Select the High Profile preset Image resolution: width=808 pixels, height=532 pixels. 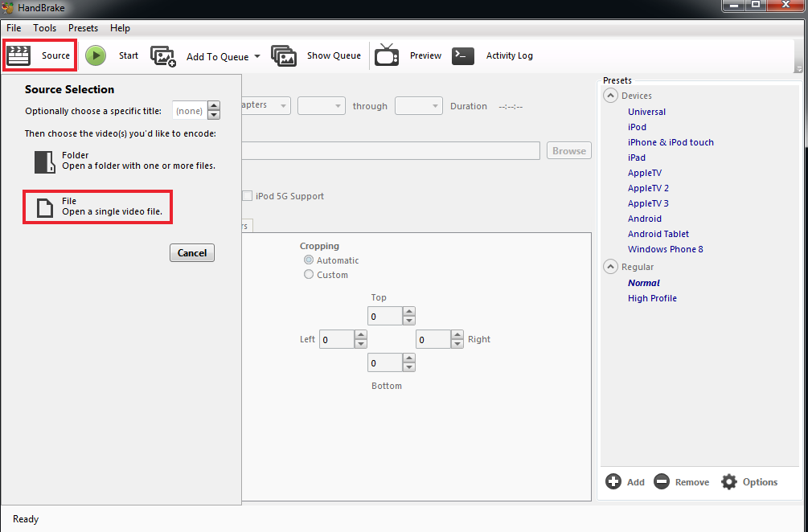coord(652,298)
